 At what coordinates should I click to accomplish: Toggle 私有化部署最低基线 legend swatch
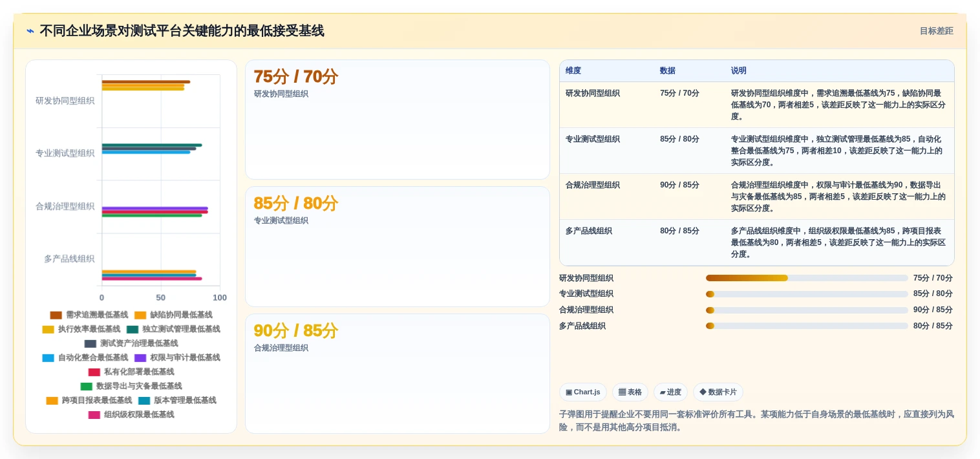tap(94, 372)
